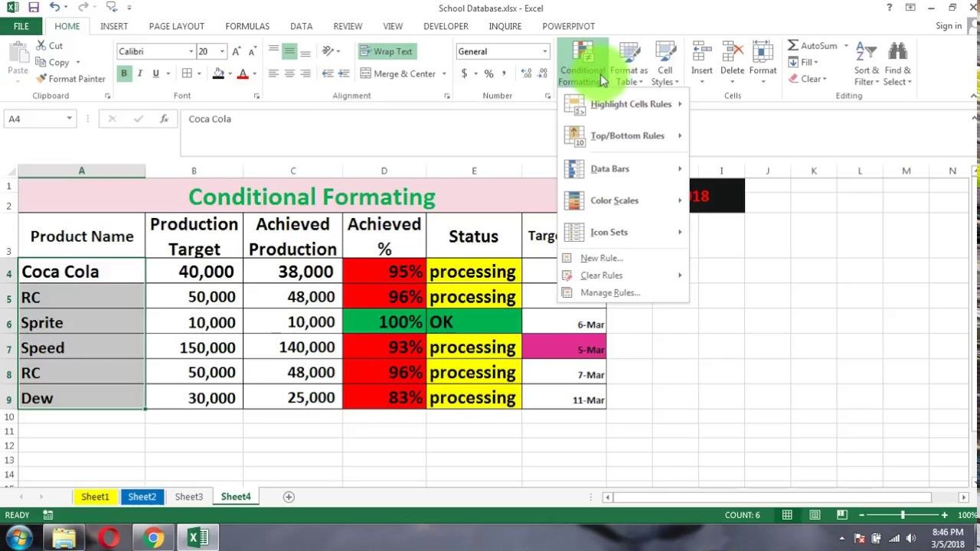Click the Insert Function fx button
This screenshot has height=551, width=980.
click(x=164, y=119)
